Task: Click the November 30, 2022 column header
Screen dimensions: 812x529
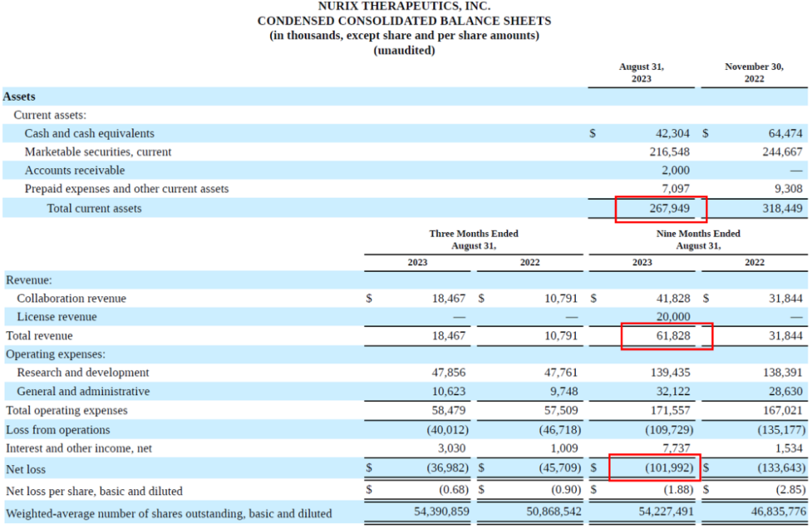Action: tap(754, 72)
